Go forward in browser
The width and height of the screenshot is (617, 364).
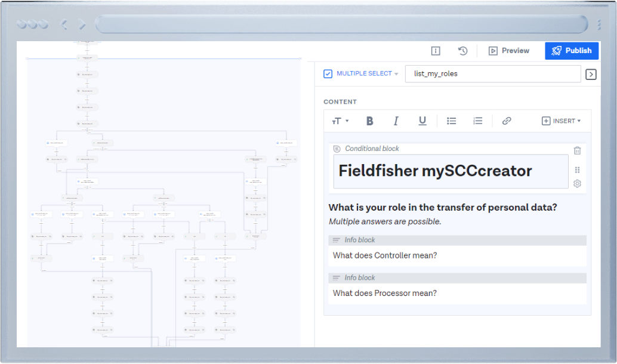[82, 24]
